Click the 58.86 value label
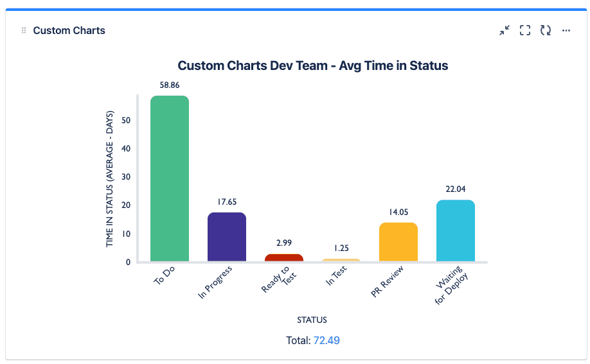The image size is (590, 364). click(170, 84)
